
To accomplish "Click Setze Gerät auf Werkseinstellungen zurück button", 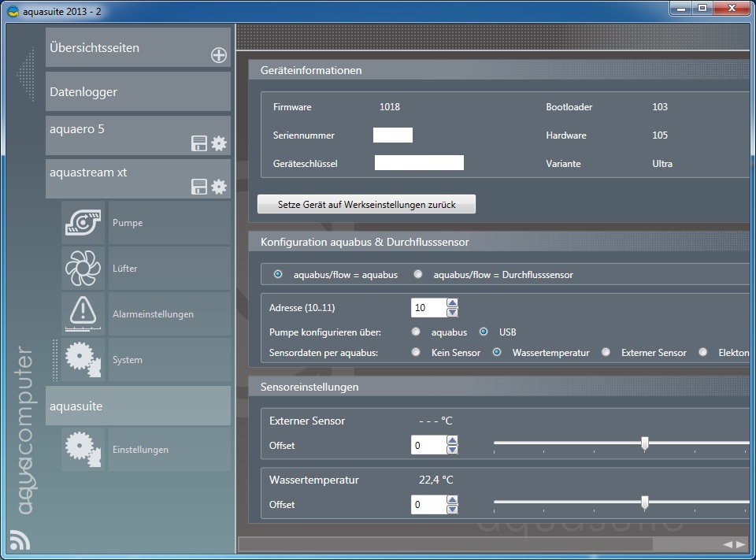I will 366,204.
